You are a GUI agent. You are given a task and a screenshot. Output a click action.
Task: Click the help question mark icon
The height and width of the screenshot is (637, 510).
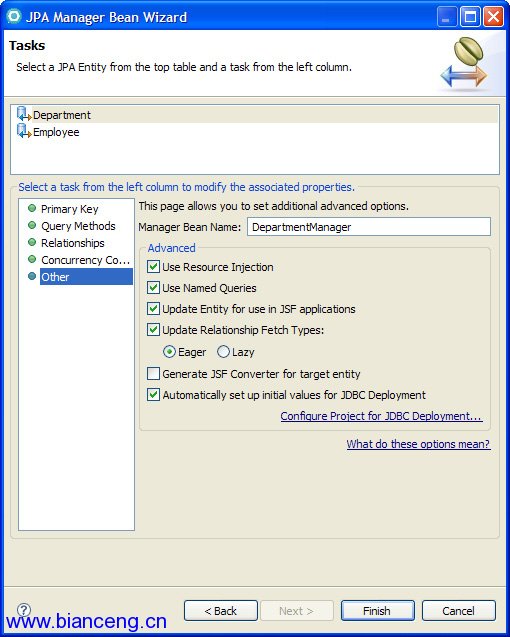[24, 609]
